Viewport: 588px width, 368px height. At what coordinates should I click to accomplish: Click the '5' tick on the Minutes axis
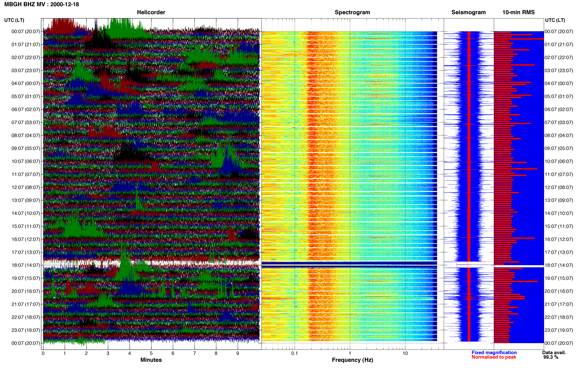151,353
